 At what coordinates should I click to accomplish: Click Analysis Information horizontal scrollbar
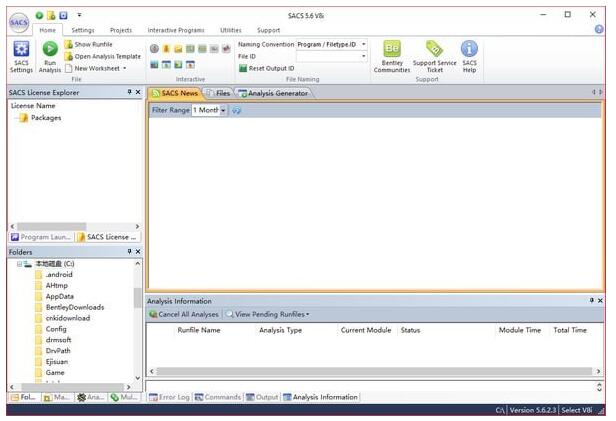374,371
